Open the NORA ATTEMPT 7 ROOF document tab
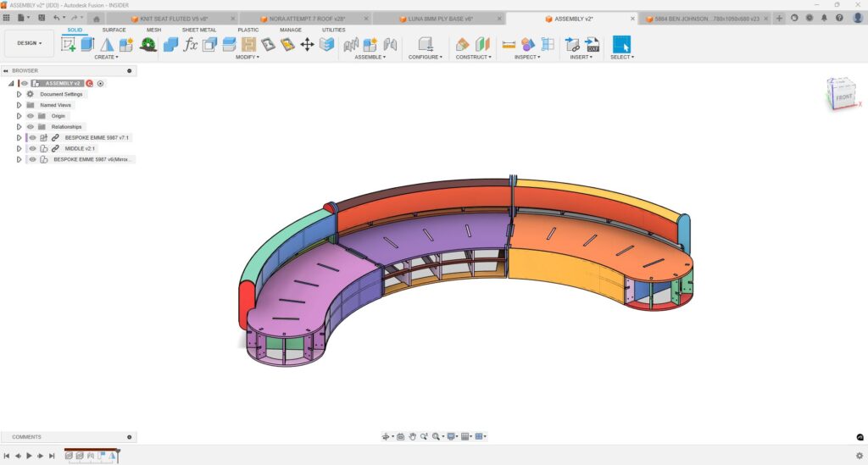 307,19
